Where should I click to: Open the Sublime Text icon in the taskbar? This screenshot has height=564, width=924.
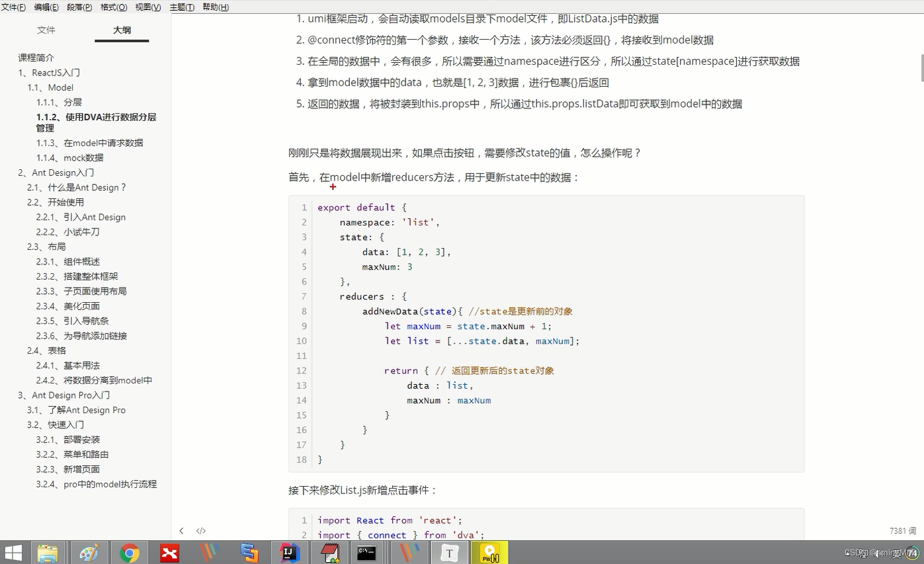[x=249, y=553]
